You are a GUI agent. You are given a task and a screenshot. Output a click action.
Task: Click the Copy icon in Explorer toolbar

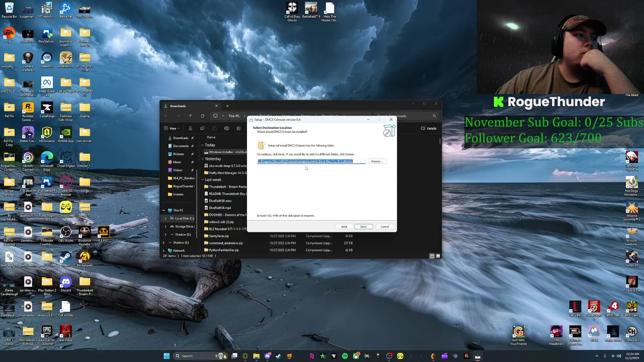(202, 128)
